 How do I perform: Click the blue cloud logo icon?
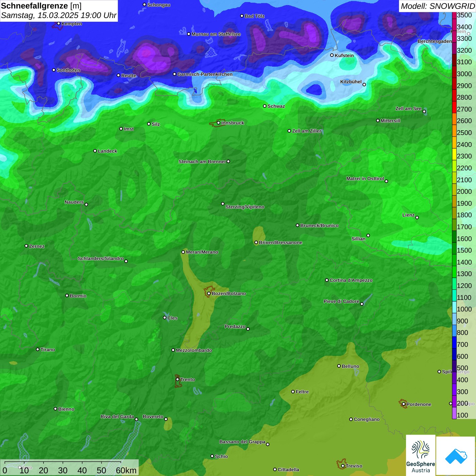[456, 456]
